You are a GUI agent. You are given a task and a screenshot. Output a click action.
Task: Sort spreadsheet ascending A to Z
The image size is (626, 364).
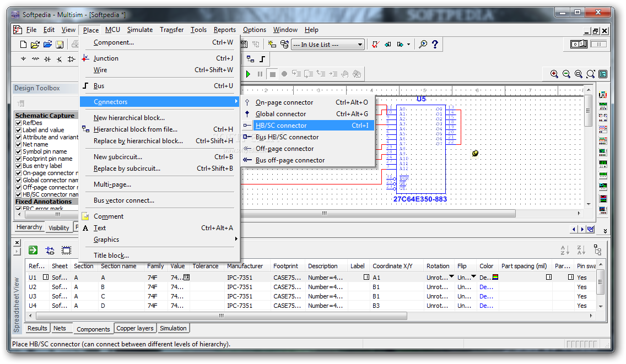pos(564,250)
